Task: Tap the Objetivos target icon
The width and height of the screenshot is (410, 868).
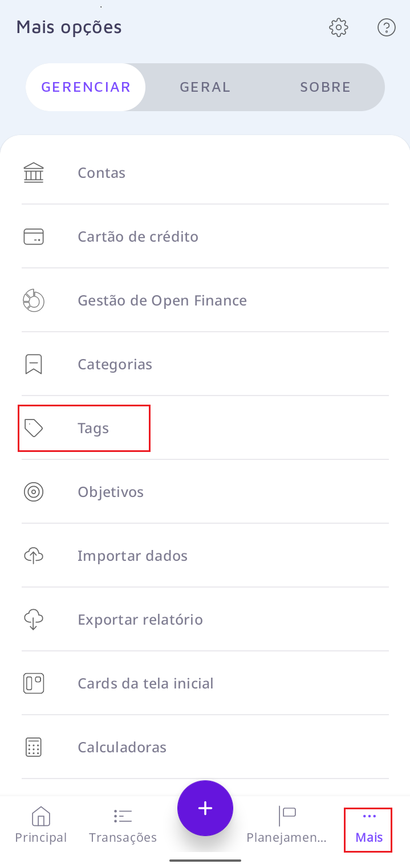Action: 34,492
